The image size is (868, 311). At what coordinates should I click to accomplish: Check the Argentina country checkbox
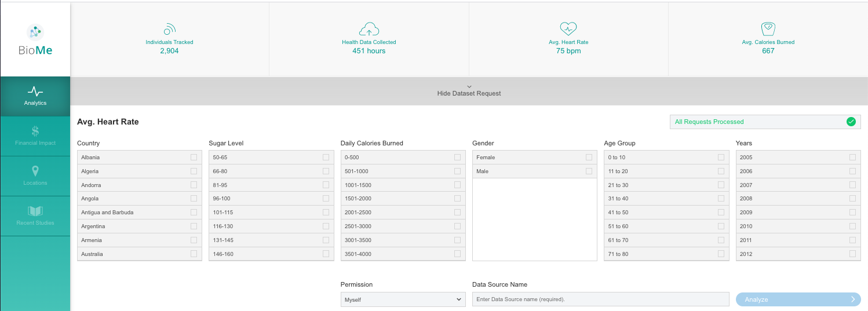(x=194, y=226)
